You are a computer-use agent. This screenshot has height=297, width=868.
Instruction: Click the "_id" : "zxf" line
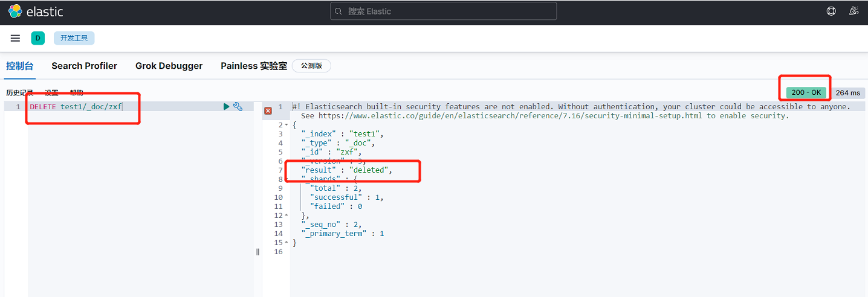331,152
